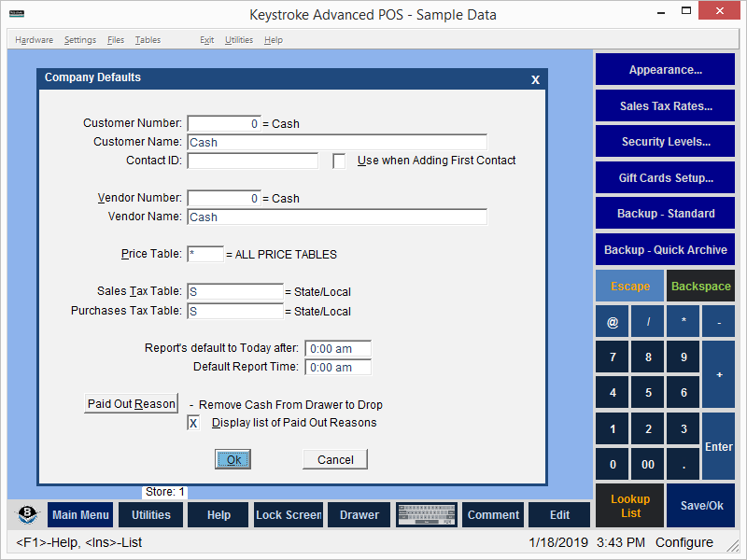Open the Tables menu
This screenshot has width=747, height=560.
pos(148,40)
